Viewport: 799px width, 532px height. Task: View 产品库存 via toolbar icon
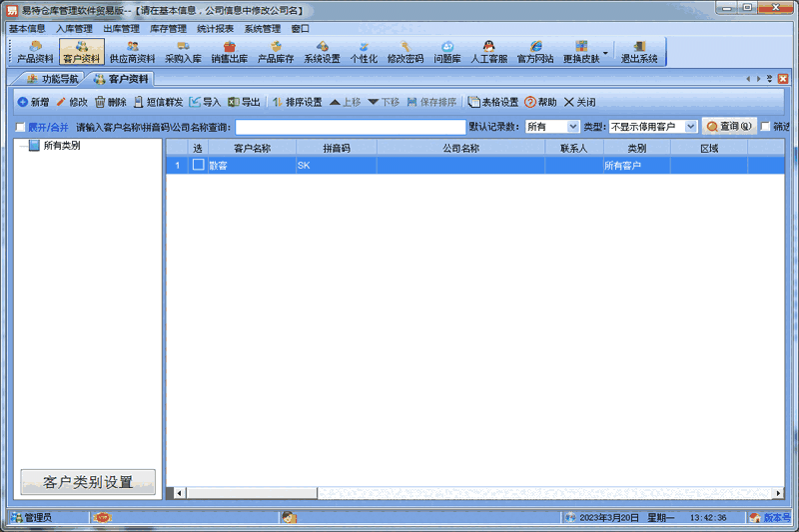pyautogui.click(x=276, y=52)
